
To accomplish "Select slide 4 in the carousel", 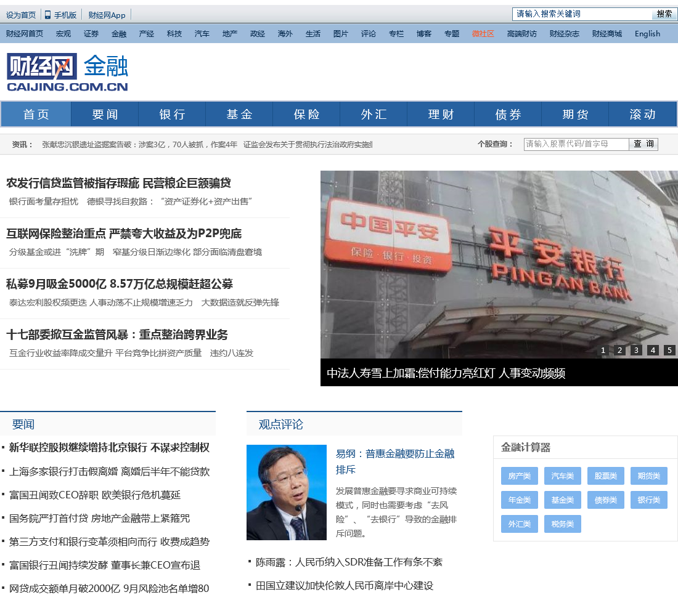I will point(653,350).
